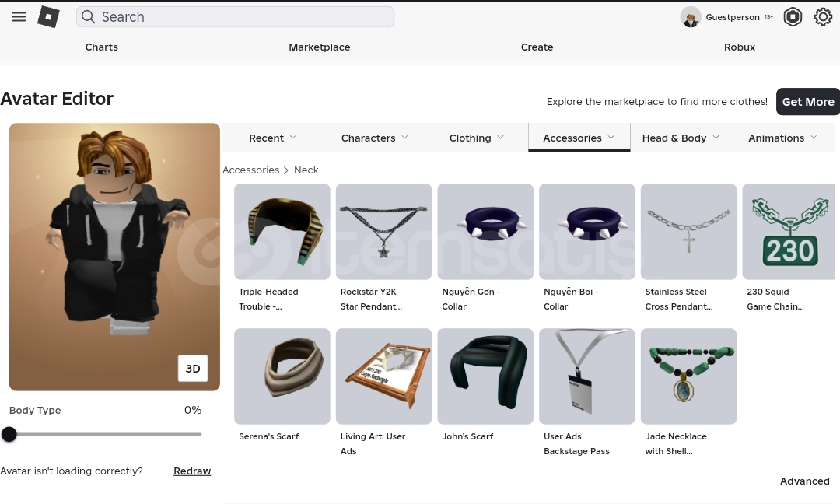840x504 pixels.
Task: Click the 'John's Scarf' item name
Action: coord(467,436)
